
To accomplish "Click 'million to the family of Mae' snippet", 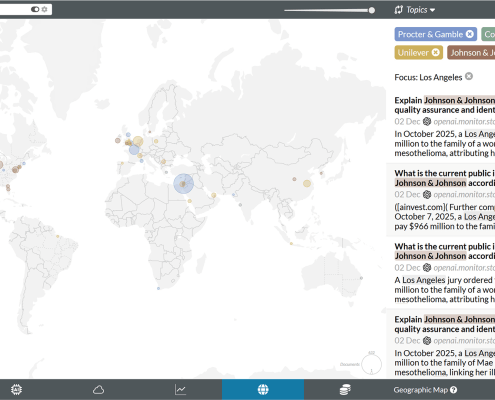I will tap(444, 363).
